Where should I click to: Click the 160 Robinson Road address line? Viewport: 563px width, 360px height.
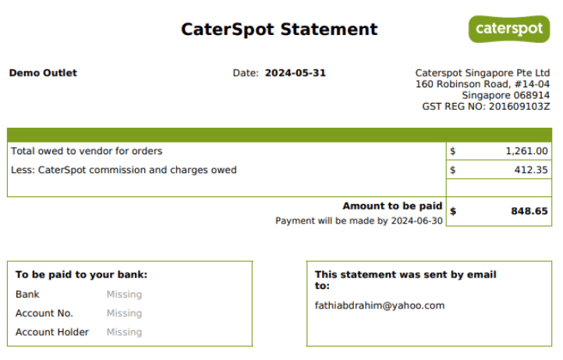[482, 84]
